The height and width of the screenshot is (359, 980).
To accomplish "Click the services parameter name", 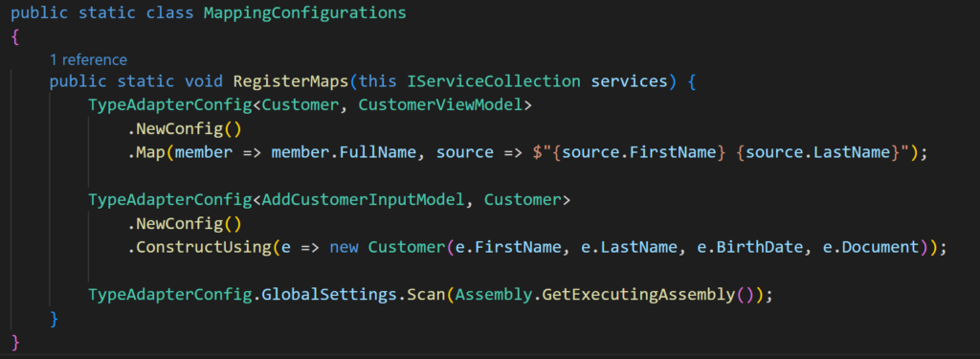I will point(630,82).
